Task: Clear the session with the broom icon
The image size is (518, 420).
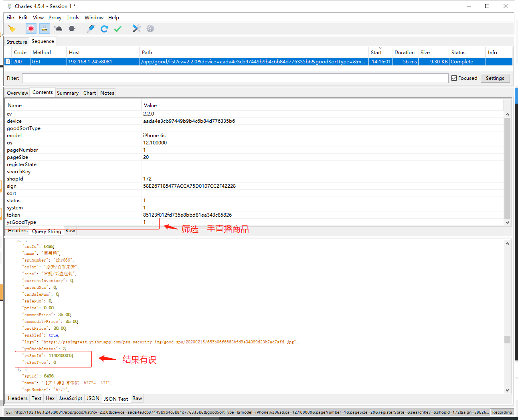Action: [x=12, y=28]
